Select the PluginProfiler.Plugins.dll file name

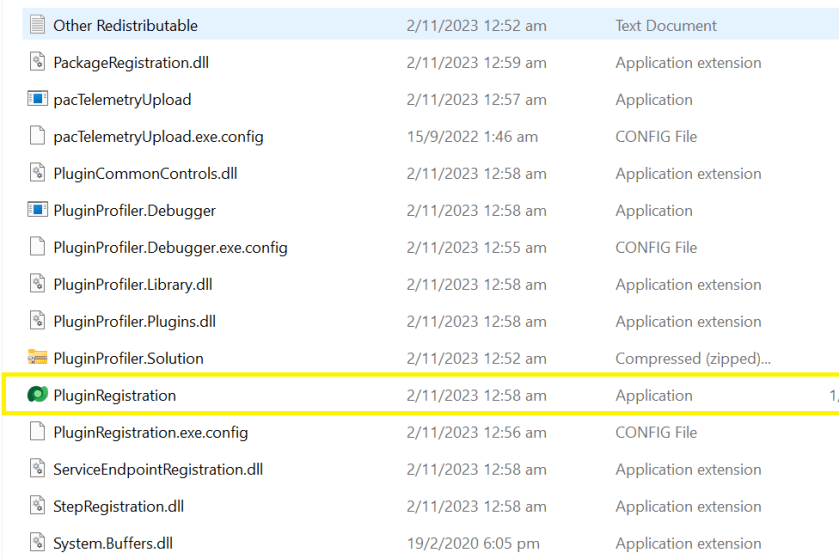click(x=134, y=321)
